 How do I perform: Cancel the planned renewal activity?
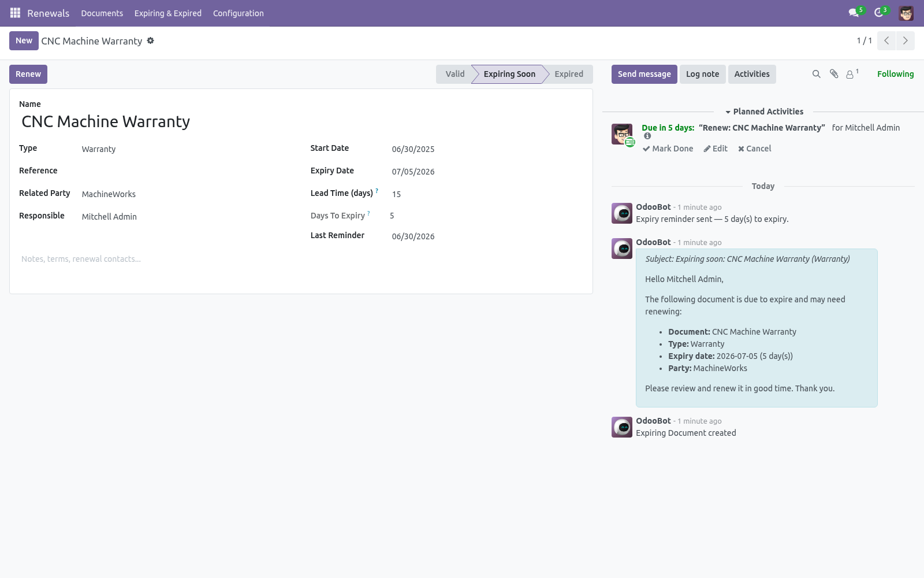pyautogui.click(x=754, y=149)
